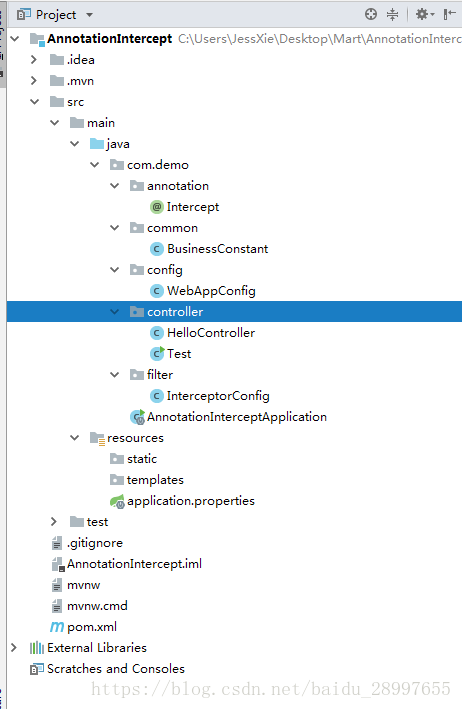Click the .gitignore file icon
462x709 pixels.
click(x=57, y=543)
